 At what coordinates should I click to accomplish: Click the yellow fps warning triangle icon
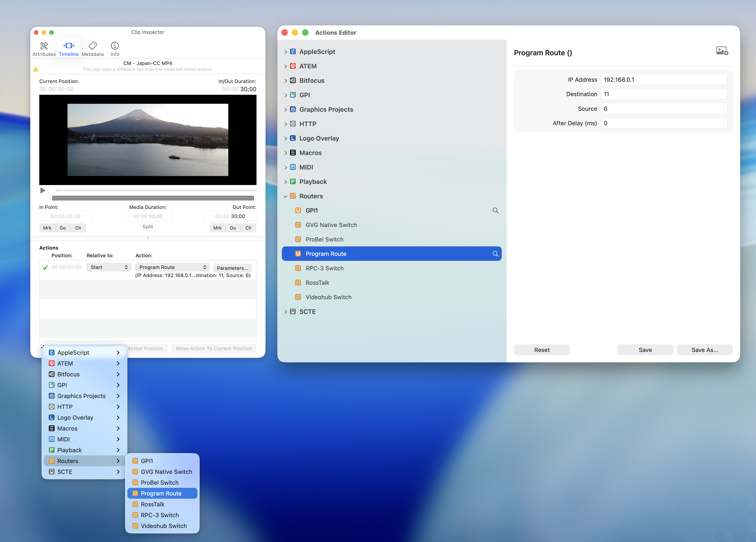point(36,69)
